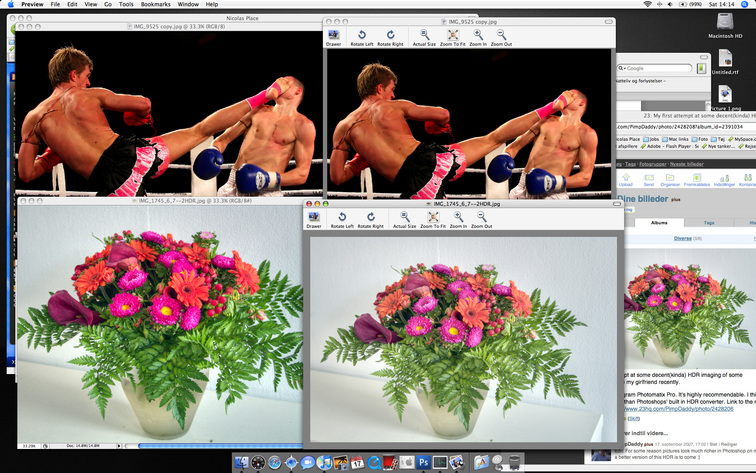Open the Apple menu
This screenshot has width=756, height=473.
(x=11, y=4)
